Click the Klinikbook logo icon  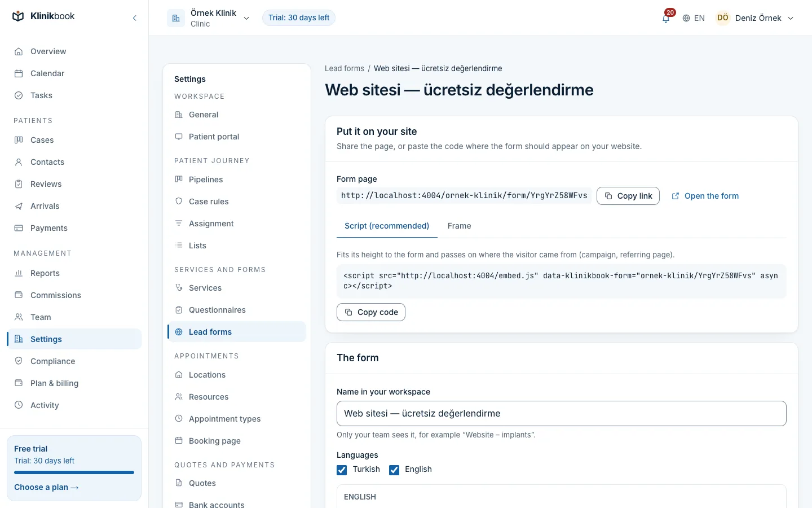[x=19, y=16]
